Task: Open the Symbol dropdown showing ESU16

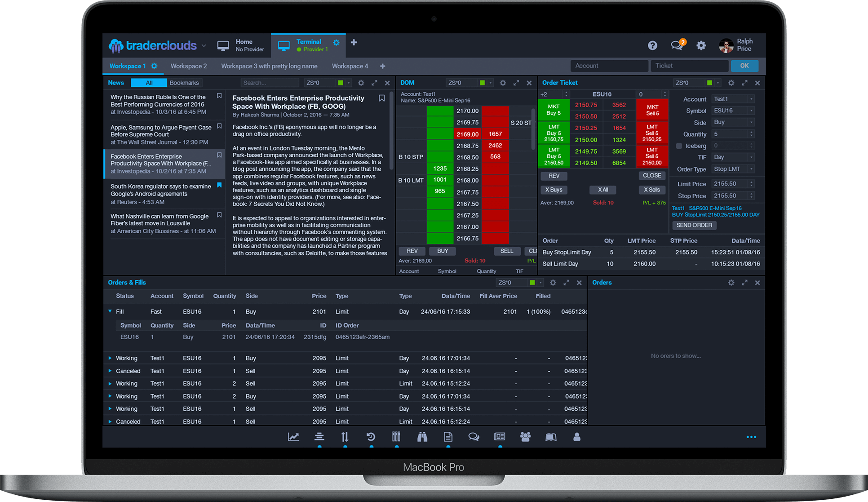Action: click(x=733, y=111)
